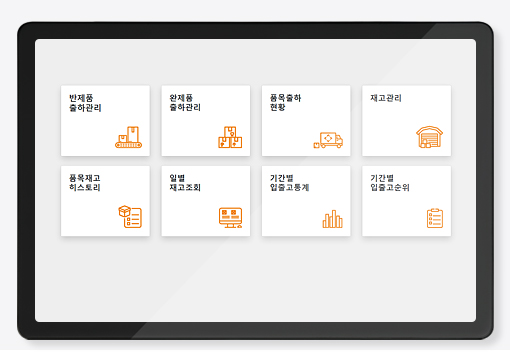Click the warehouse building icon
The image size is (510, 360).
point(429,137)
